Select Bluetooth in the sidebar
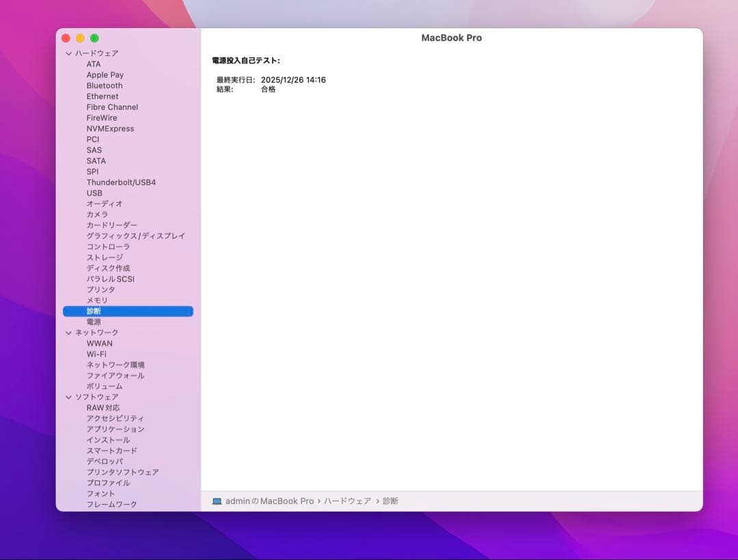 point(105,85)
